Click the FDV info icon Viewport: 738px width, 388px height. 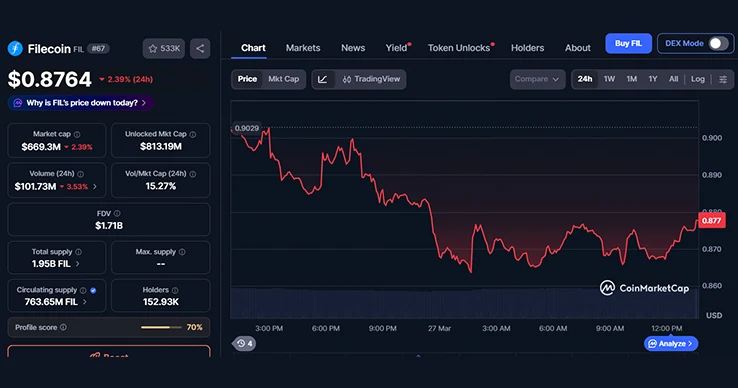(x=117, y=213)
